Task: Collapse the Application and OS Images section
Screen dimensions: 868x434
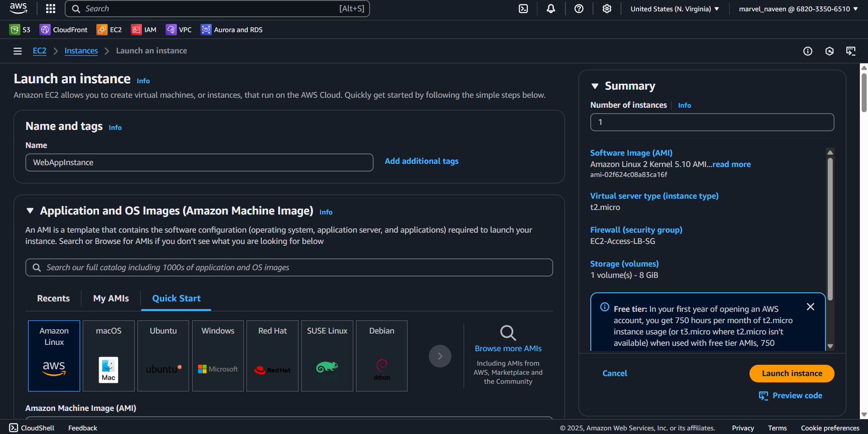Action: 30,211
